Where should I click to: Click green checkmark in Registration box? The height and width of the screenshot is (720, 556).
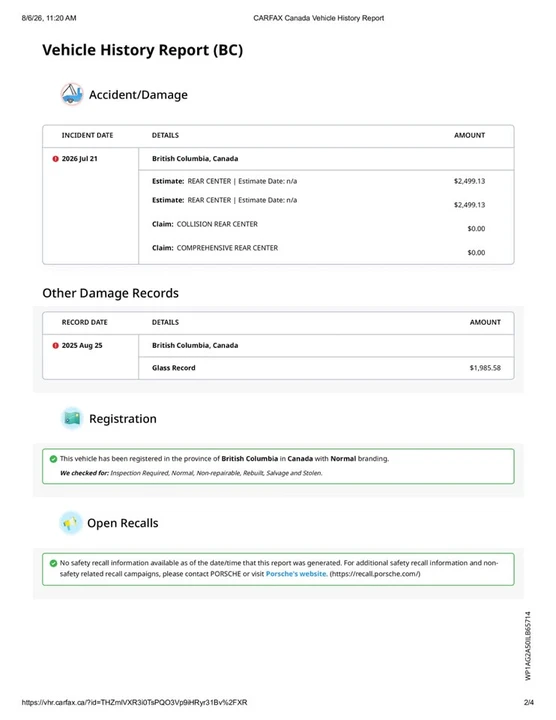point(53,459)
